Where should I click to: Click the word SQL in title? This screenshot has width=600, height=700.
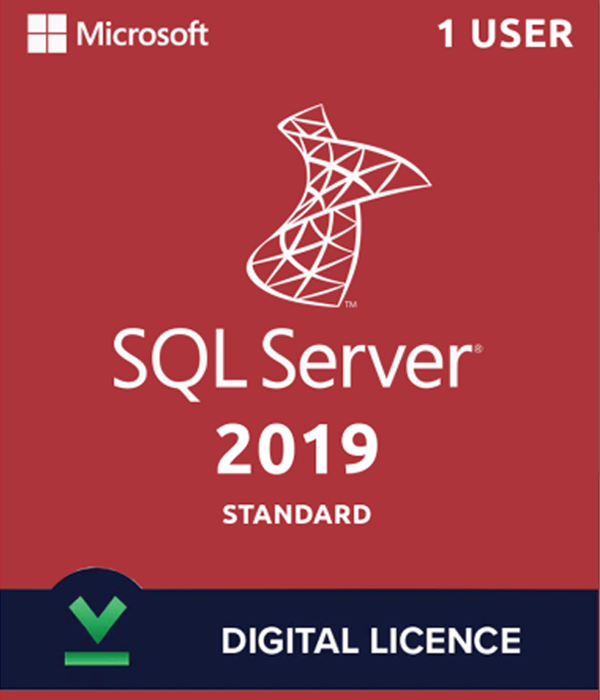point(179,365)
